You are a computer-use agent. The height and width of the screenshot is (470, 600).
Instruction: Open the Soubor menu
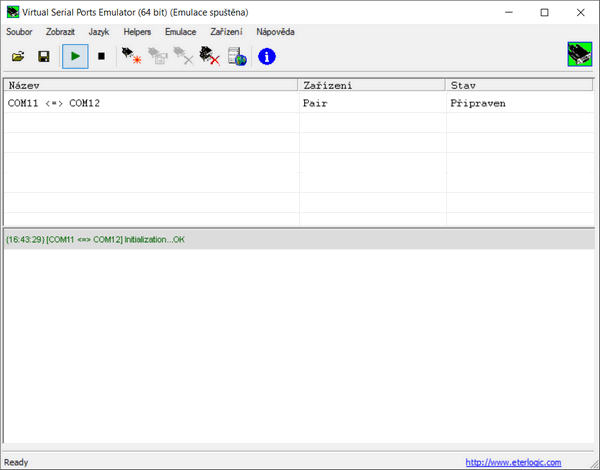pyautogui.click(x=19, y=32)
